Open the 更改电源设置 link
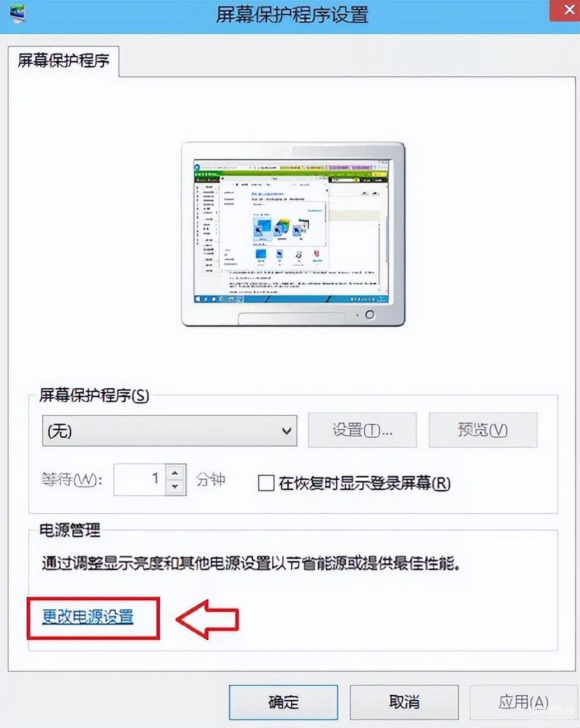Image resolution: width=580 pixels, height=728 pixels. (88, 617)
